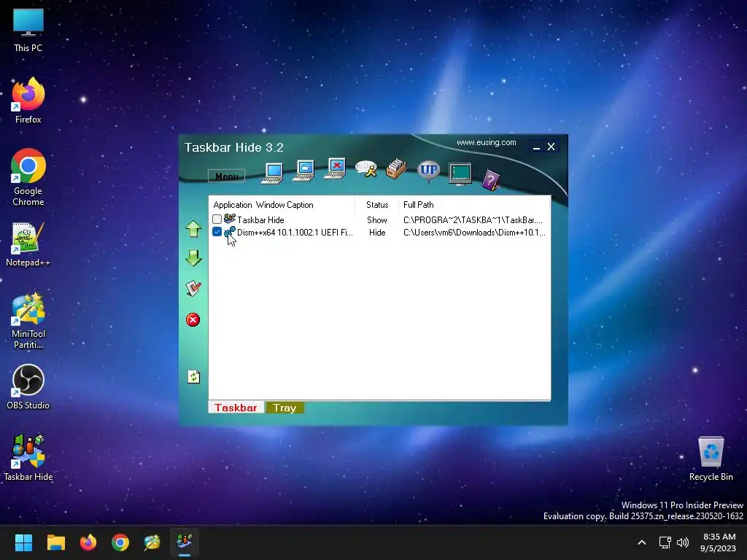Viewport: 747px width, 560px height.
Task: Close the Taskbar Hide window
Action: (x=551, y=147)
